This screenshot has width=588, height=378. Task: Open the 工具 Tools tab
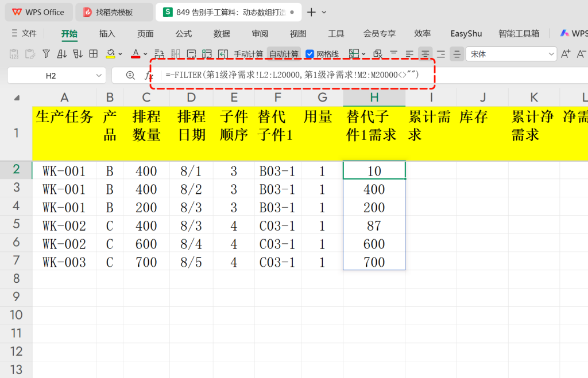tap(336, 34)
